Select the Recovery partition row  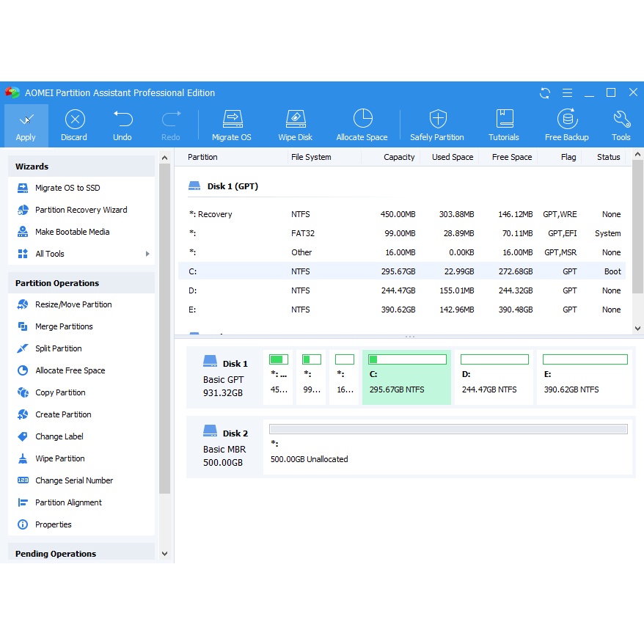tap(402, 214)
